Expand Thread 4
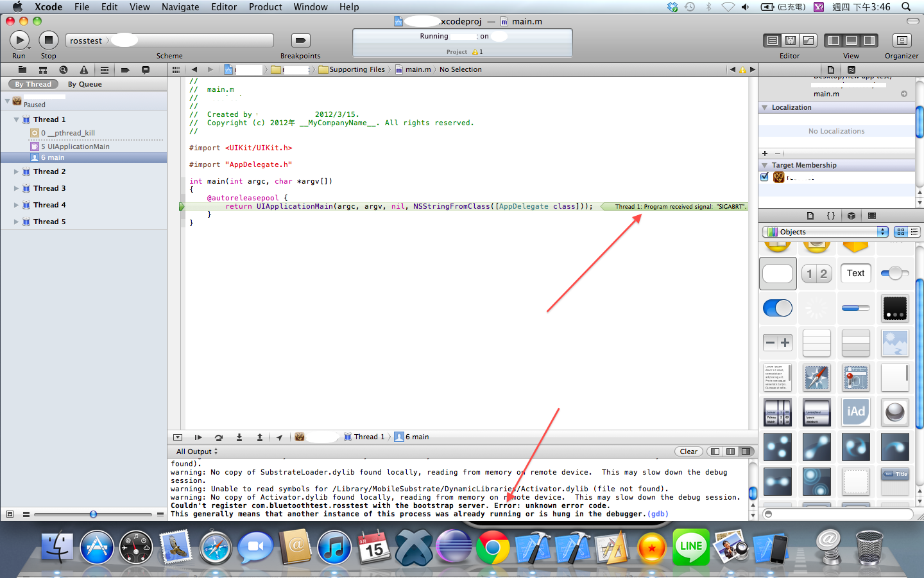Screen dimensions: 924x578 point(16,205)
